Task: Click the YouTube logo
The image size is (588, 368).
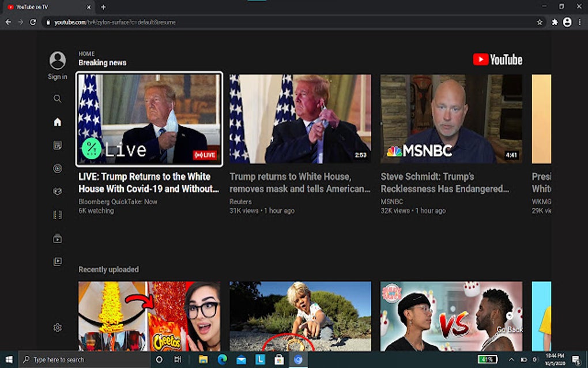Action: (x=497, y=59)
